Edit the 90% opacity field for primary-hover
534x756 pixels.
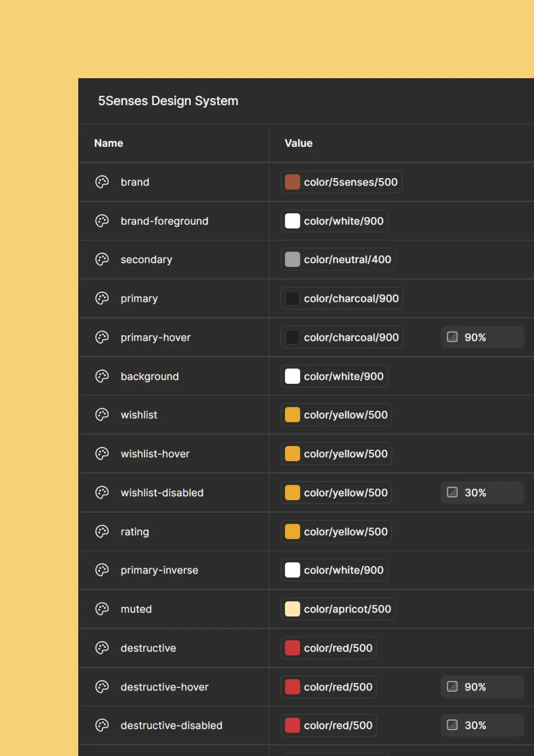tap(482, 337)
